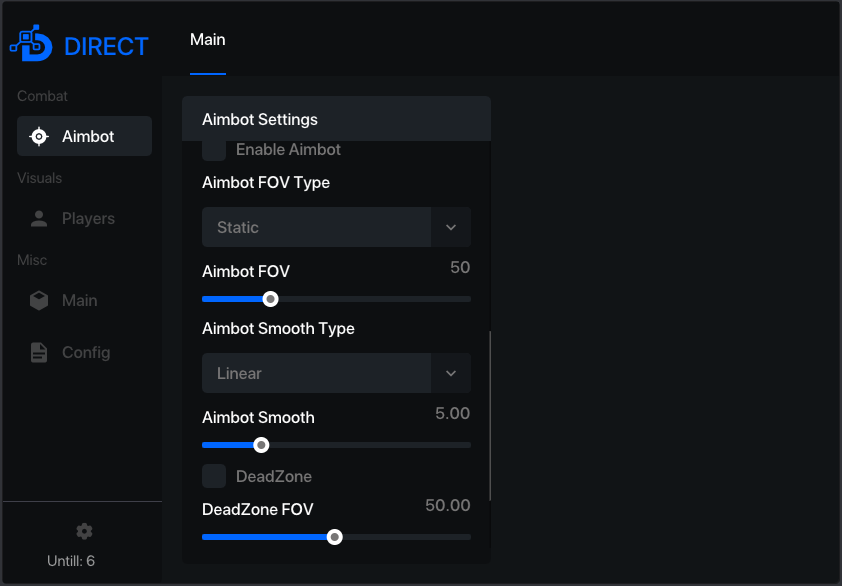Open the Config page label
Screen dimensions: 842x586
[x=86, y=352]
